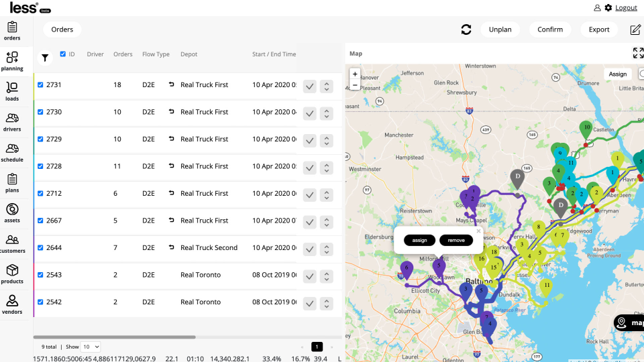Zoom out on the map

pos(355,85)
